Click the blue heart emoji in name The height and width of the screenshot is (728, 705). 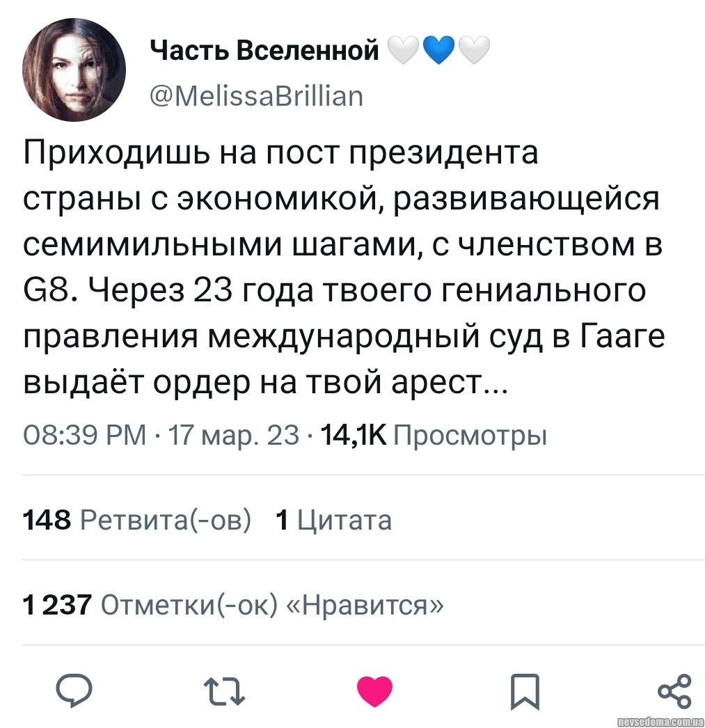[438, 51]
